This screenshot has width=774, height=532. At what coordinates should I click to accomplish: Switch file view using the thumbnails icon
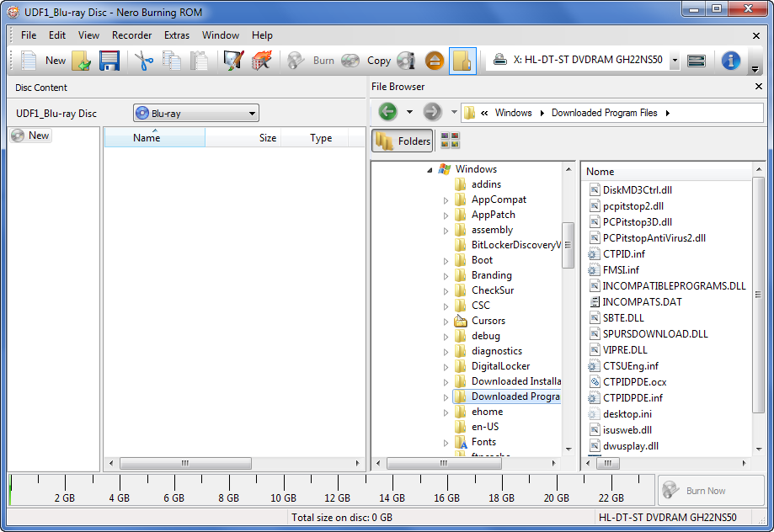pos(450,141)
